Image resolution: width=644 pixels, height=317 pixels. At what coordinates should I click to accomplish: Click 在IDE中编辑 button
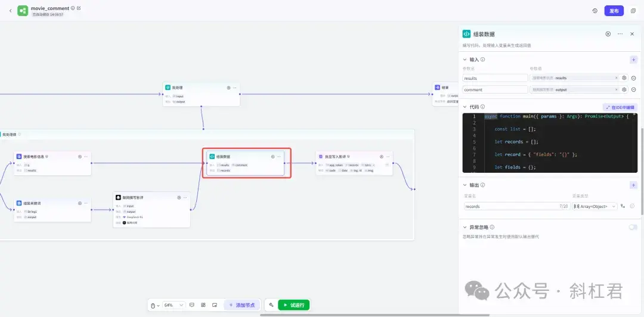point(620,107)
